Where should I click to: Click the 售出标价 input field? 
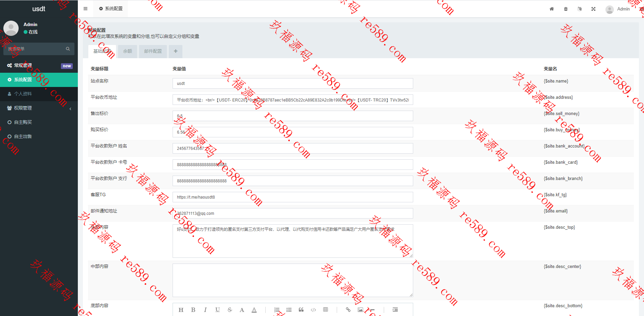click(x=293, y=116)
